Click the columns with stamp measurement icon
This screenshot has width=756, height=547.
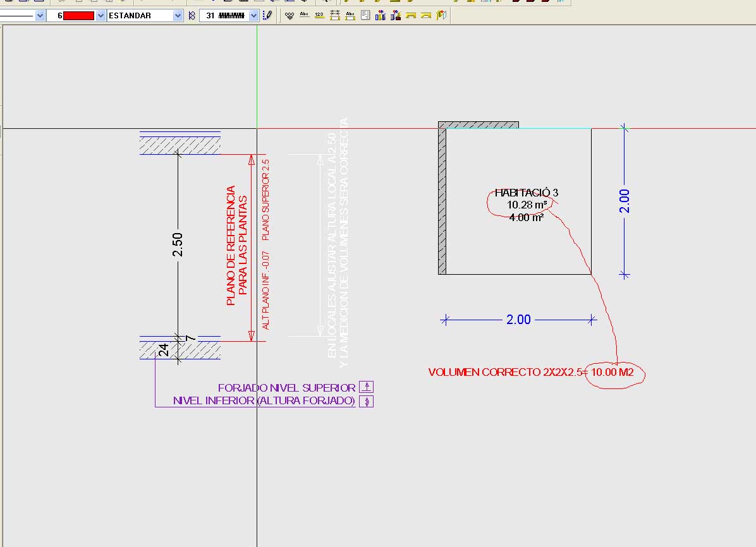(396, 15)
